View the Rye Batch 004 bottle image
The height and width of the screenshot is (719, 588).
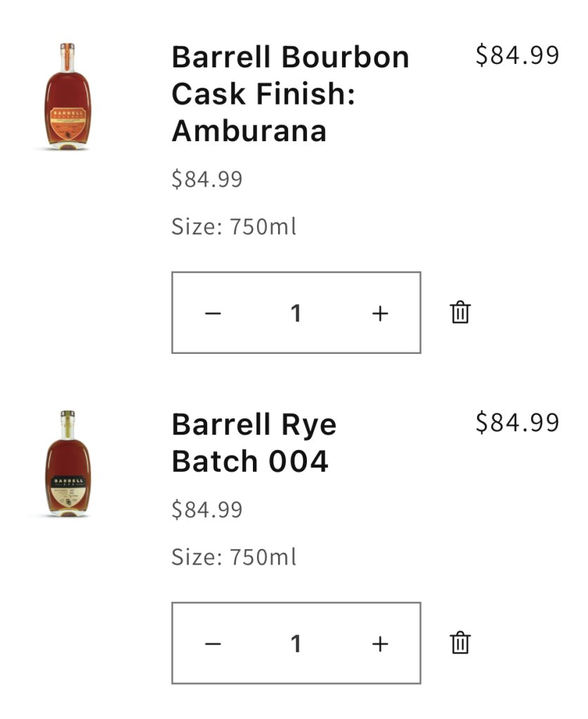point(67,464)
